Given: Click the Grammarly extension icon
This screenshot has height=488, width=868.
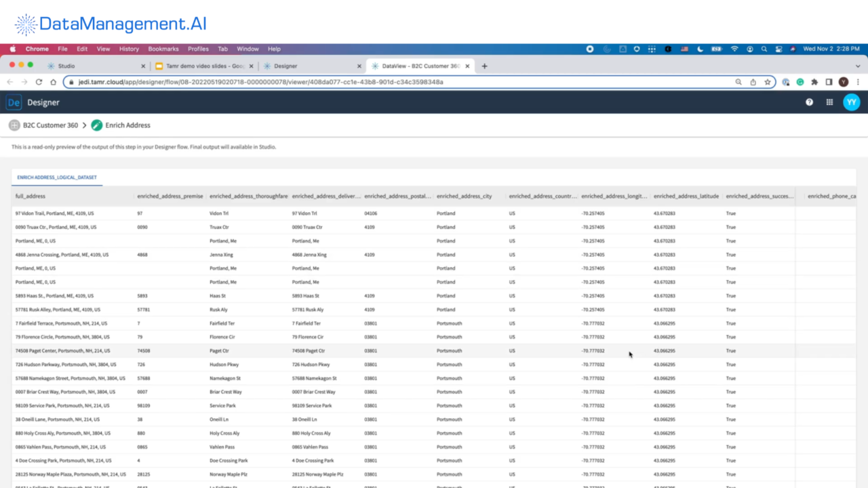Looking at the screenshot, I should point(800,82).
